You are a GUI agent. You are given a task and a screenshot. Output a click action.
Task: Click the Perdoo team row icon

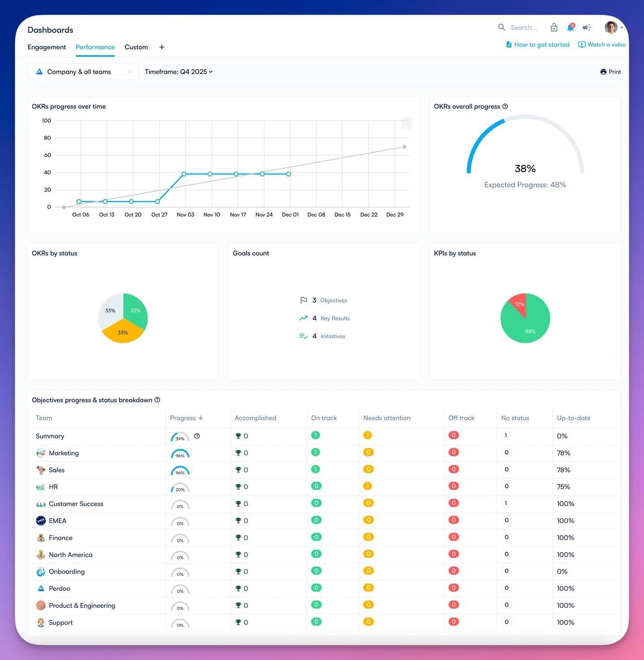point(41,588)
